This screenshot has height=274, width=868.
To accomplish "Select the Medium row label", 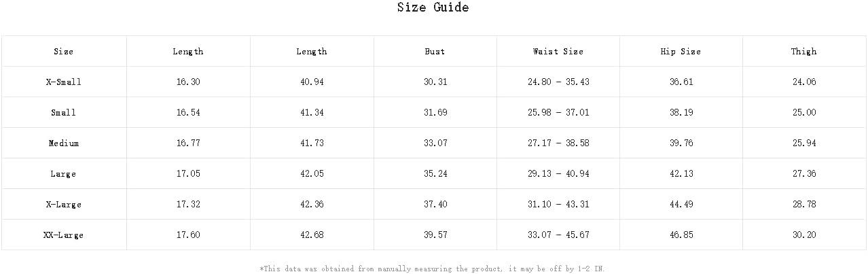I will tap(64, 143).
